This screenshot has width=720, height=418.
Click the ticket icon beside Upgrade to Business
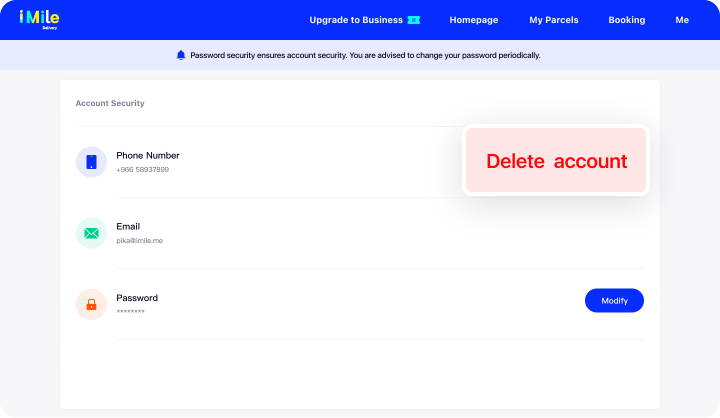point(413,20)
